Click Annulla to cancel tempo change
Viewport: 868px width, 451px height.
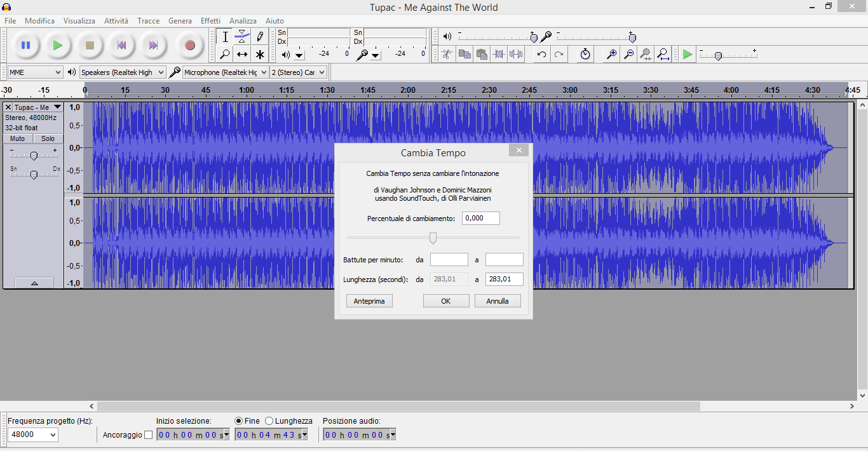coord(498,301)
